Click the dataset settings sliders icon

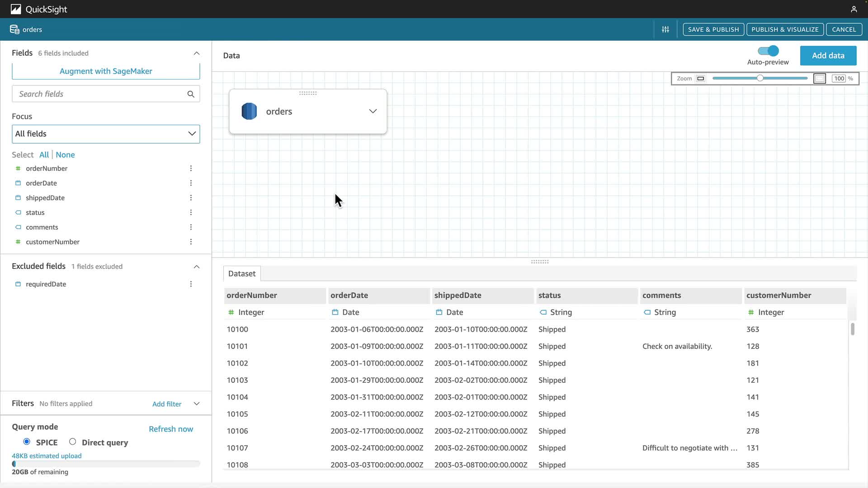coord(665,29)
